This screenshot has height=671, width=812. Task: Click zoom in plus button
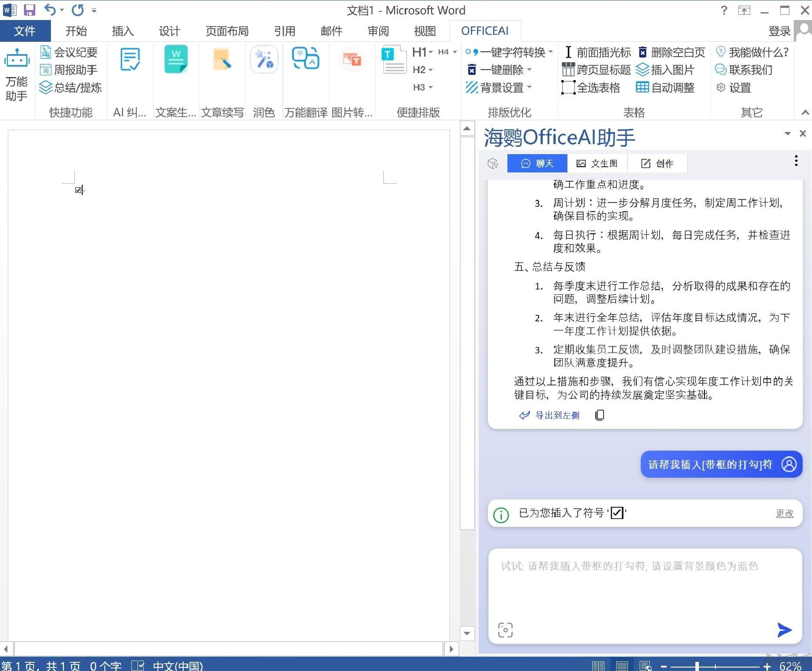(x=767, y=666)
